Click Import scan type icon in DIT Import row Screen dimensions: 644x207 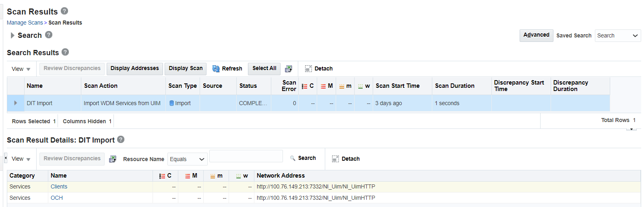click(171, 103)
